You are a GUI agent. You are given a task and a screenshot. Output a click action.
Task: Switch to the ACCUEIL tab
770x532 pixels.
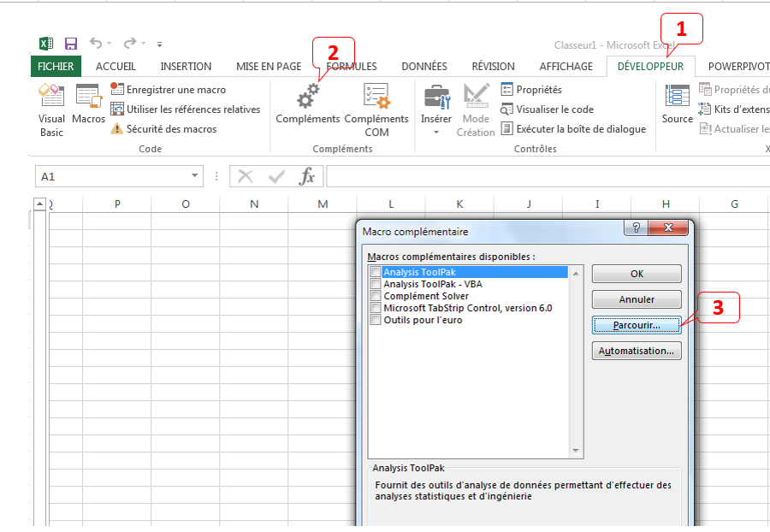pos(115,66)
